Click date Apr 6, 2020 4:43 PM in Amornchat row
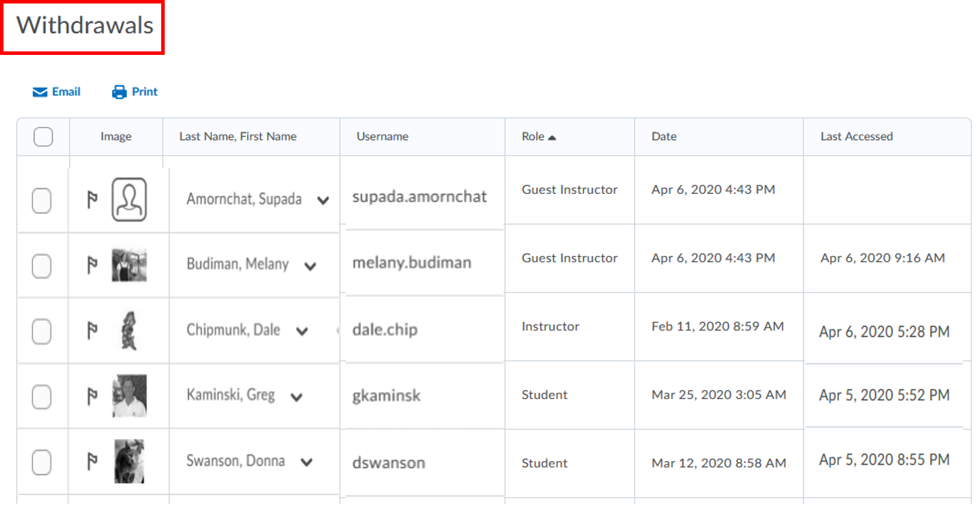Screen dimensions: 980x506 [713, 190]
